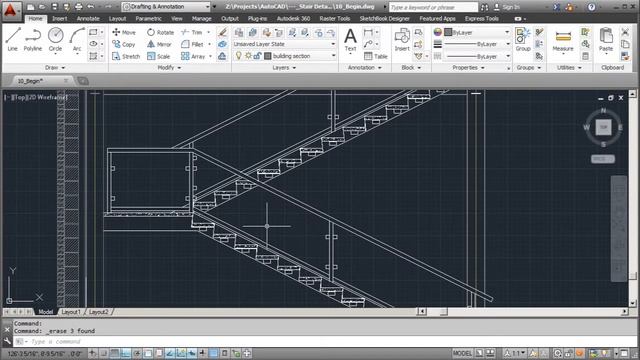This screenshot has width=640, height=360.
Task: Switch to the Layout1 tab
Action: click(71, 312)
